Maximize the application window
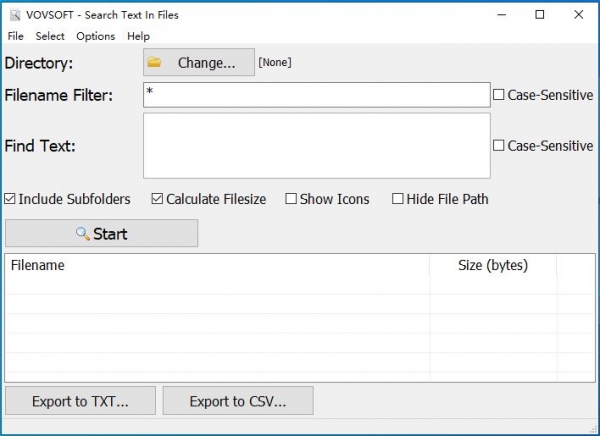 (540, 15)
